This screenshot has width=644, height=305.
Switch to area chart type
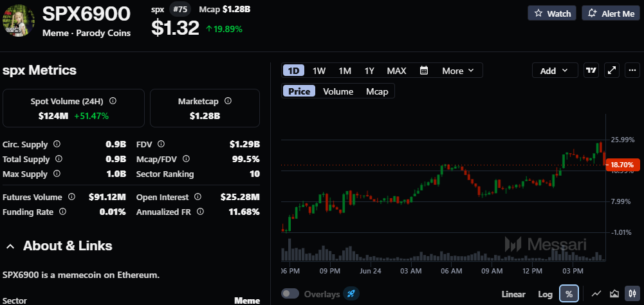[614, 294]
